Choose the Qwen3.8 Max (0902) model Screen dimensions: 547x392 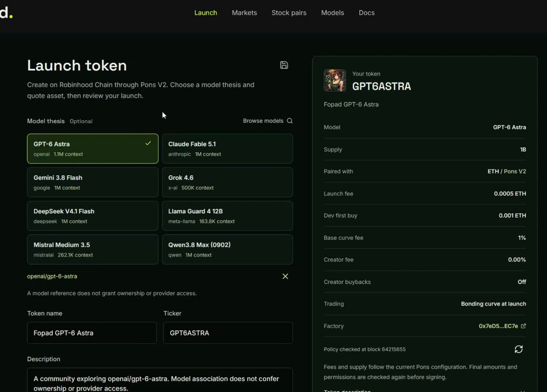point(227,249)
